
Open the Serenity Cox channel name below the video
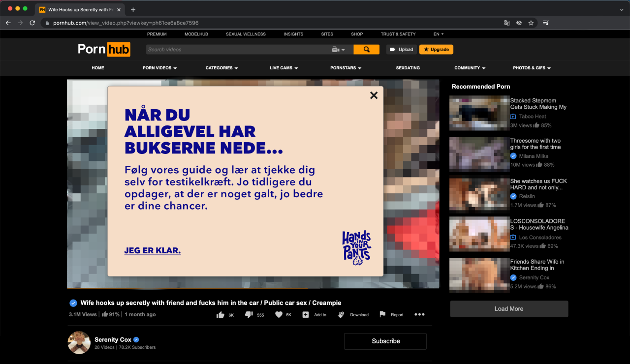113,339
